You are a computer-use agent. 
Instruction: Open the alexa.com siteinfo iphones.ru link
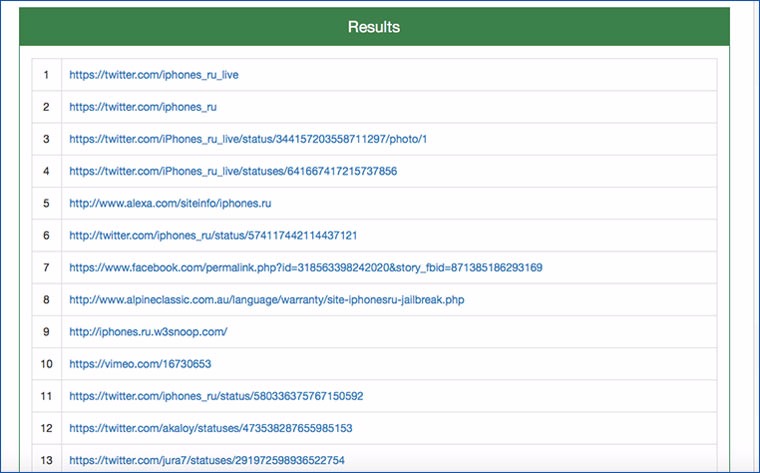pos(170,203)
